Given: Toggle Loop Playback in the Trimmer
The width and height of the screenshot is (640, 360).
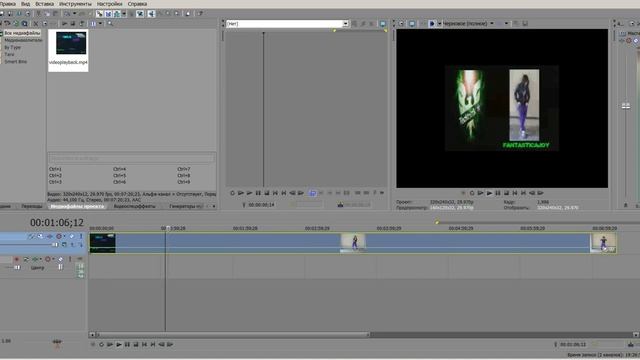Looking at the screenshot, I should pos(232,193).
